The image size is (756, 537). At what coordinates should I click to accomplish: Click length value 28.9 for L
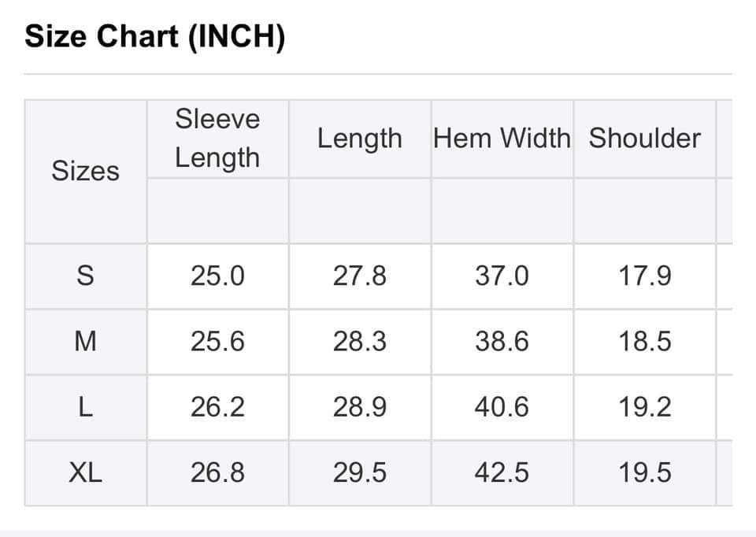(x=360, y=407)
